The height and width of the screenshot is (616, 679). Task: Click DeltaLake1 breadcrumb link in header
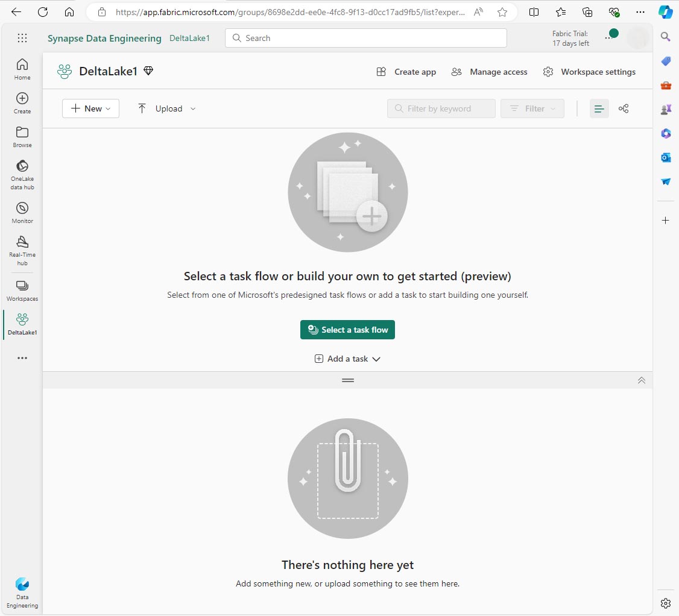189,38
